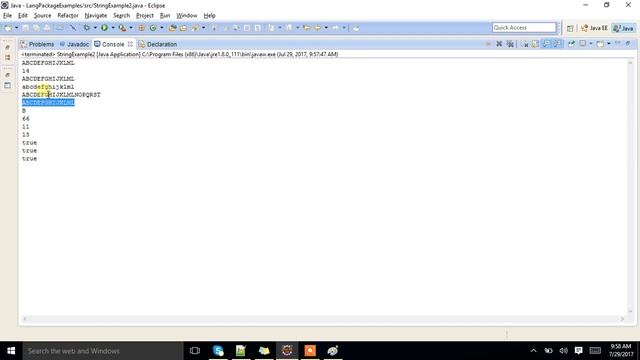
Task: Switch to the Declaration tab
Action: tap(158, 44)
